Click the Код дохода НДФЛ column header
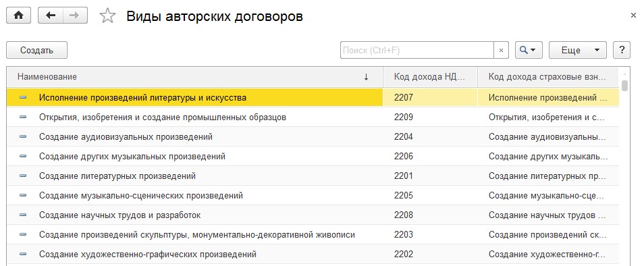The width and height of the screenshot is (644, 266). tap(430, 77)
